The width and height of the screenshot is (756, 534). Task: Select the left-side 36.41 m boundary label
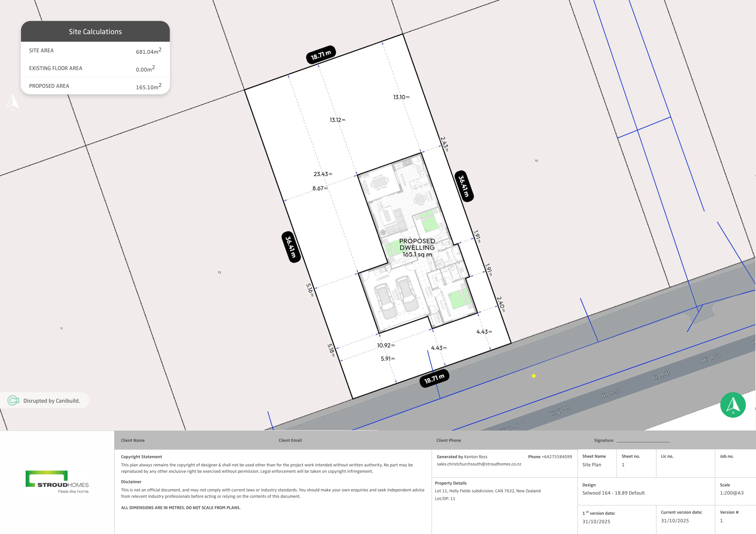[291, 247]
